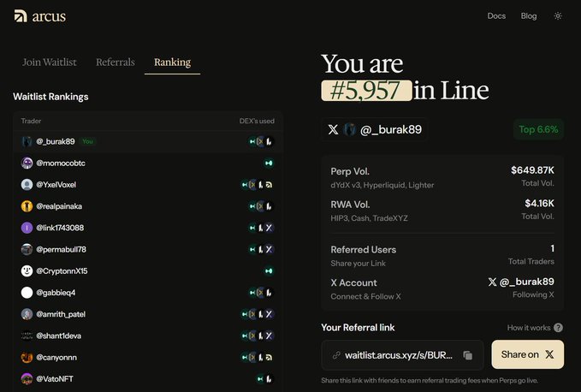Click the arcus logo
581x392 pixels.
coord(40,16)
